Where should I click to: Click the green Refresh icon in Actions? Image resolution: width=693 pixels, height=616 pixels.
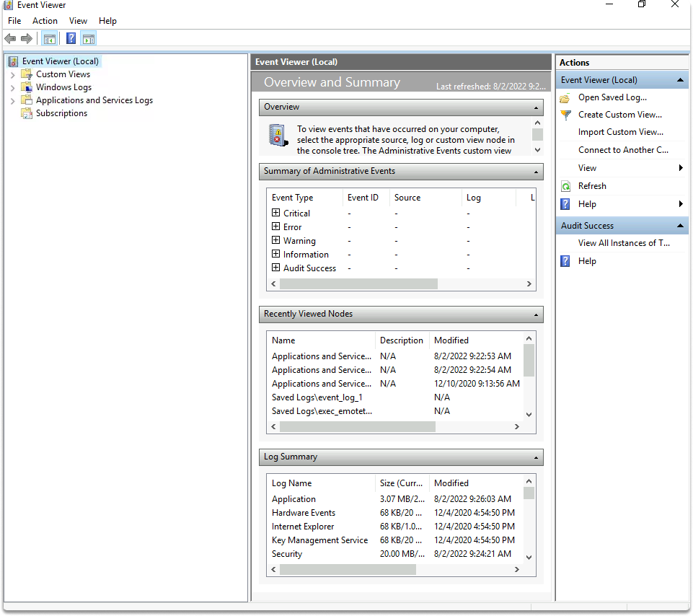[565, 186]
